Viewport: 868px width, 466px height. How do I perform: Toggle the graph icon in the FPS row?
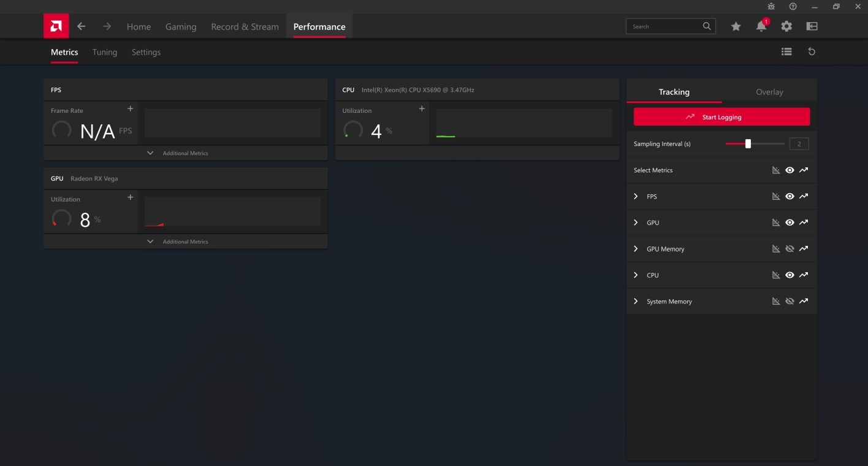(x=776, y=196)
